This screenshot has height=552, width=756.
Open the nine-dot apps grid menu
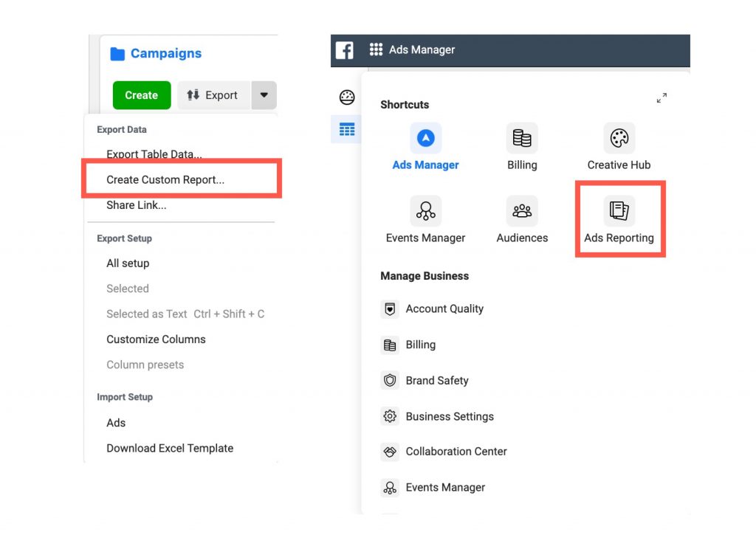pos(376,49)
